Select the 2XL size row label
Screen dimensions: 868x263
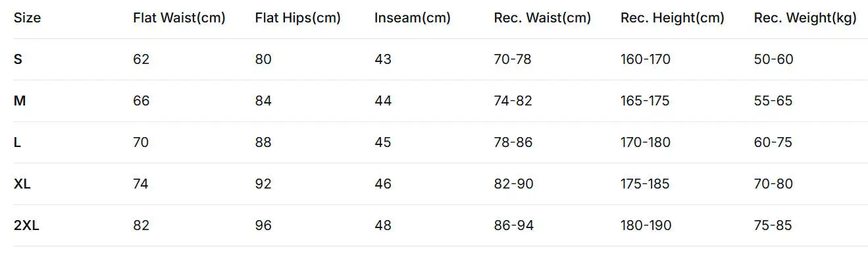click(26, 225)
